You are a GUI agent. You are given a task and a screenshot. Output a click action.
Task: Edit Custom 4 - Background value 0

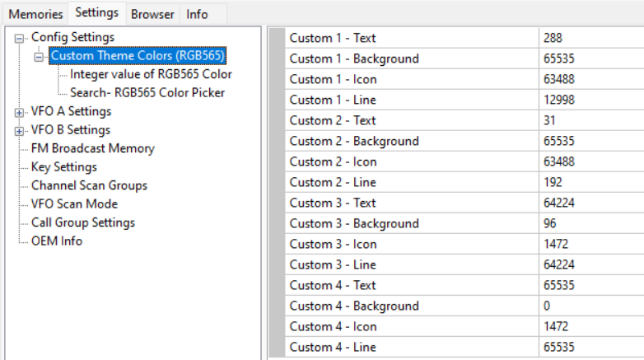tap(591, 306)
